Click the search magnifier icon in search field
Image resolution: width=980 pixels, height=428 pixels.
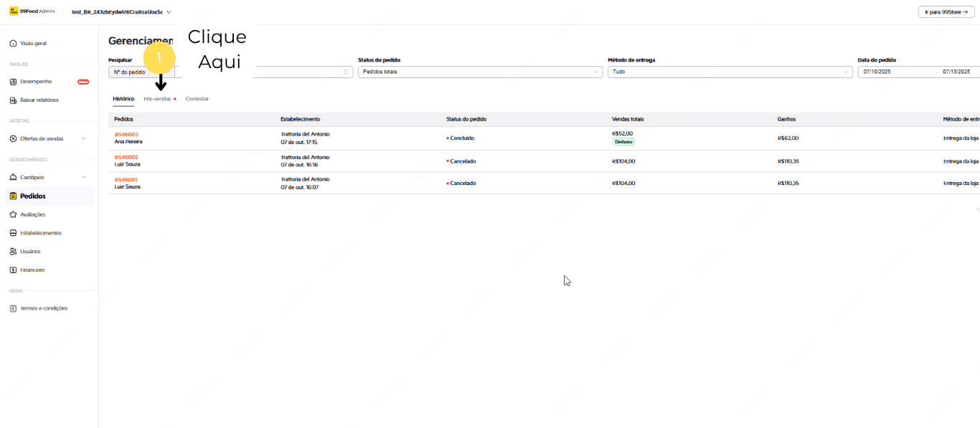[x=346, y=72]
